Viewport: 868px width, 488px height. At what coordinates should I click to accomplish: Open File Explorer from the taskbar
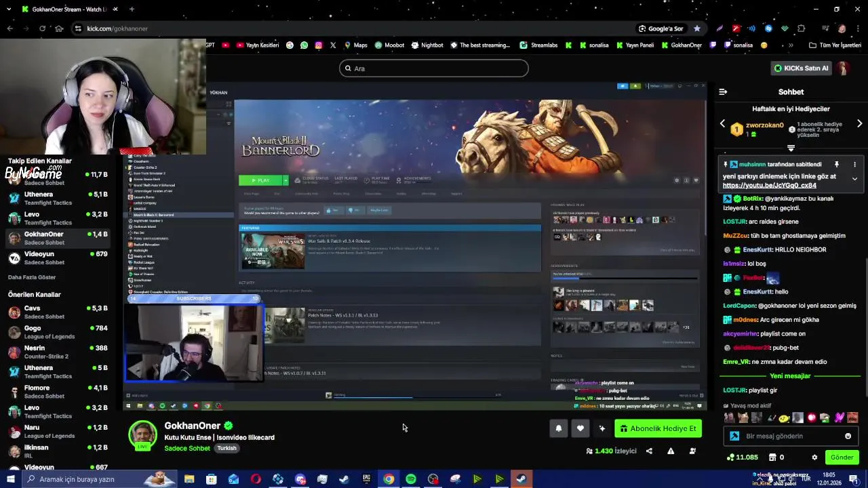pyautogui.click(x=189, y=479)
